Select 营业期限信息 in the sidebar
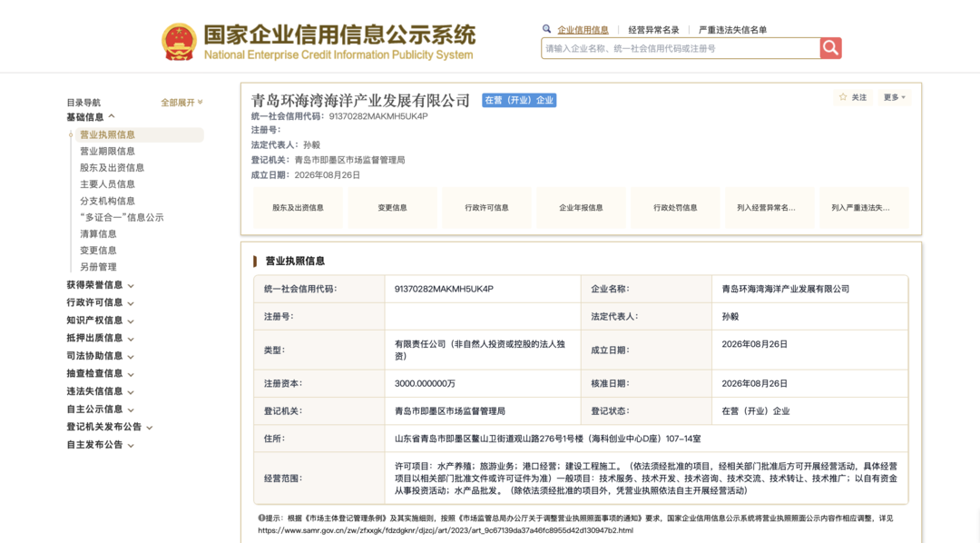This screenshot has height=543, width=980. coord(107,152)
